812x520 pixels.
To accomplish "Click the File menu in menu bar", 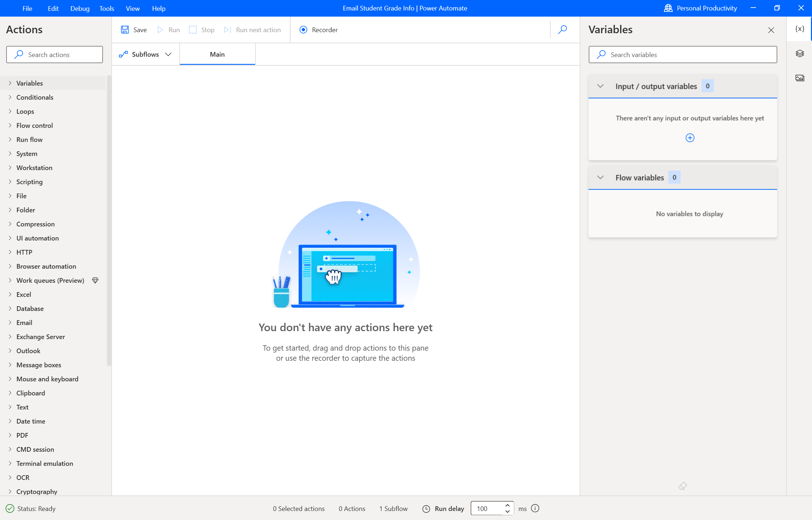I will tap(27, 8).
